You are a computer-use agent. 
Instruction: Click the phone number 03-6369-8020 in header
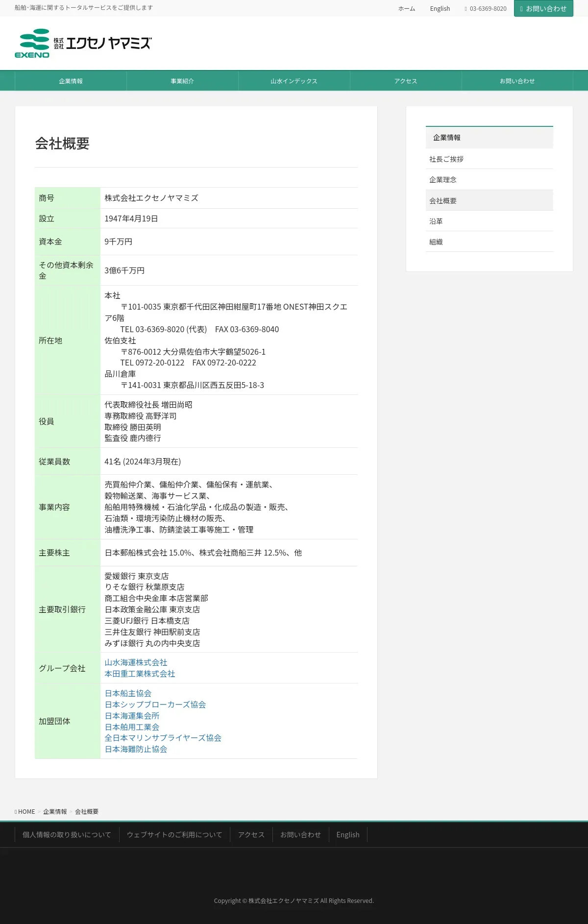486,9
